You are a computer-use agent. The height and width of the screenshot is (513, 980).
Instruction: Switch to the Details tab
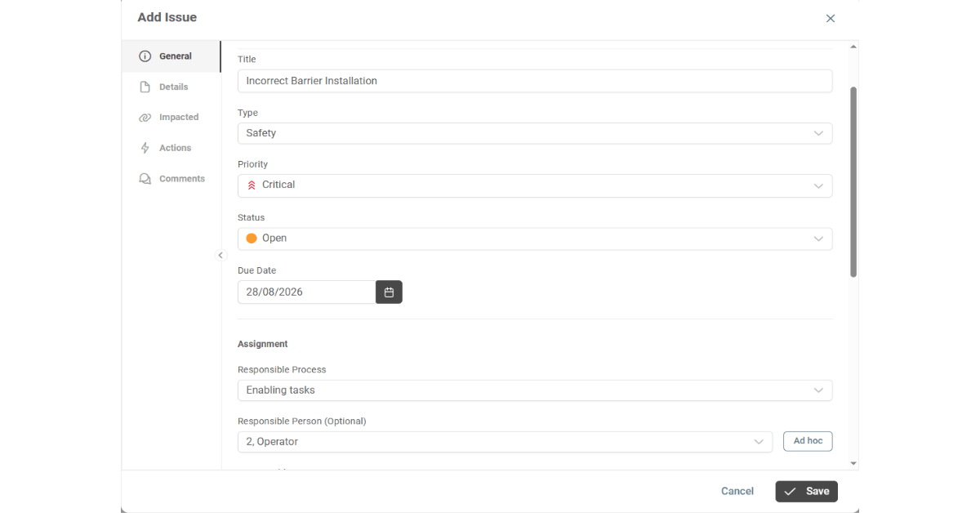(171, 87)
